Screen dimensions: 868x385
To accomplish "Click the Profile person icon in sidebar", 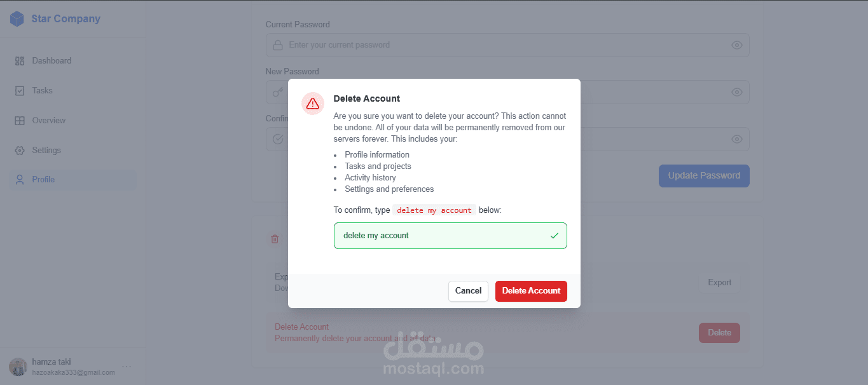I will pyautogui.click(x=20, y=180).
